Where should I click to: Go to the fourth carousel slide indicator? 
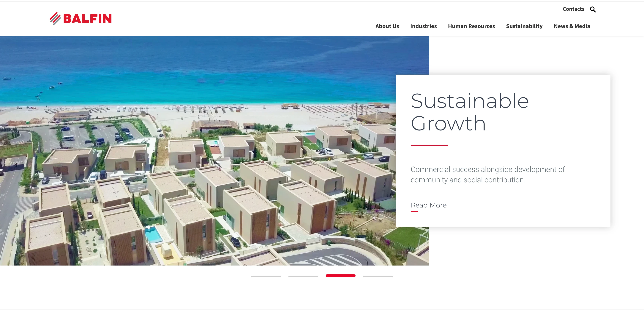[x=378, y=276]
